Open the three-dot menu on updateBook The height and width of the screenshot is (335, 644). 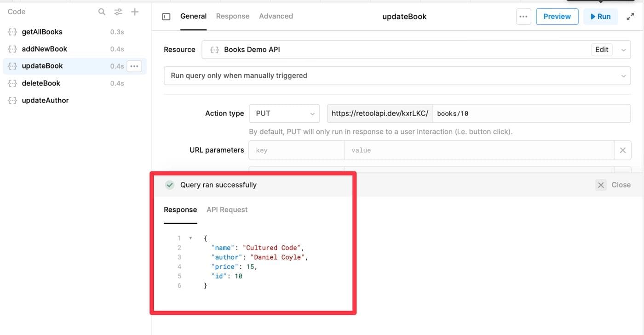click(x=134, y=66)
